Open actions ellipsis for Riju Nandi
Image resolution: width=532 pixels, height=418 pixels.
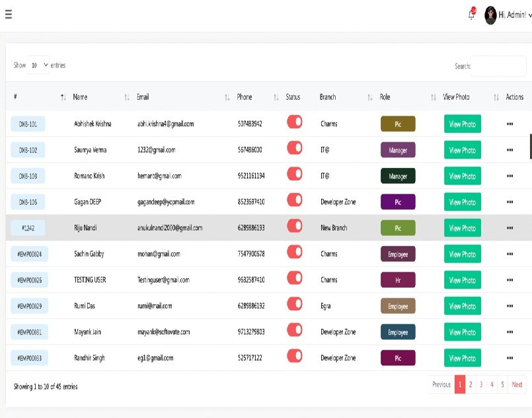[510, 228]
